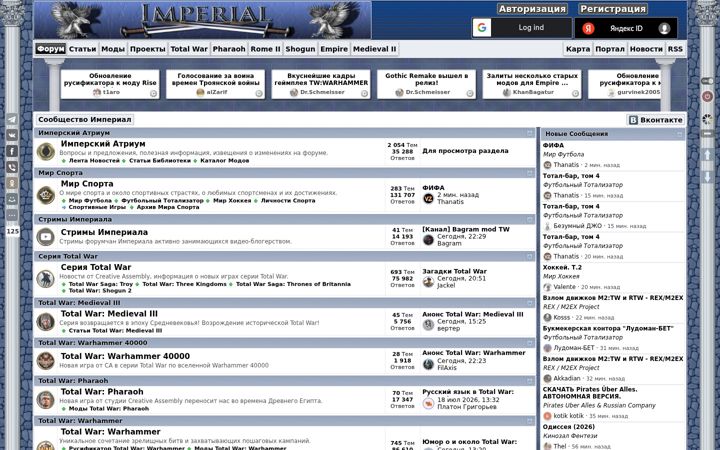The height and width of the screenshot is (450, 720).
Task: Open the Стримы Империала YouTube icon
Action: 45,237
